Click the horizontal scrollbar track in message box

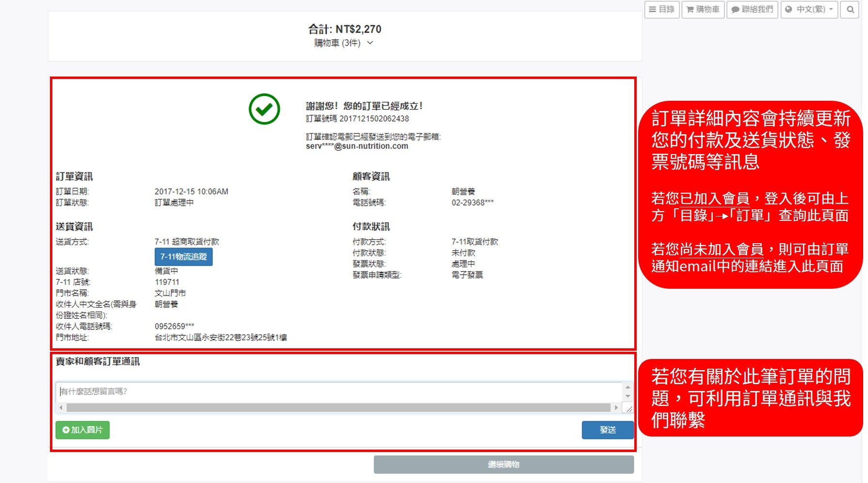point(338,408)
